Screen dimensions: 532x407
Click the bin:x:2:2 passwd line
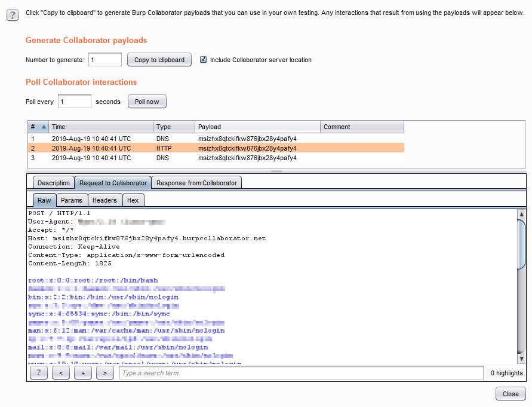coord(103,297)
